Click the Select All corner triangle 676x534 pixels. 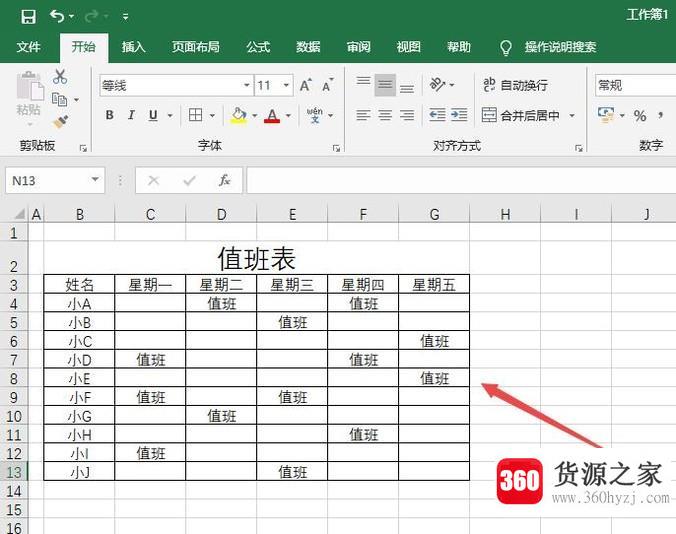click(x=19, y=214)
